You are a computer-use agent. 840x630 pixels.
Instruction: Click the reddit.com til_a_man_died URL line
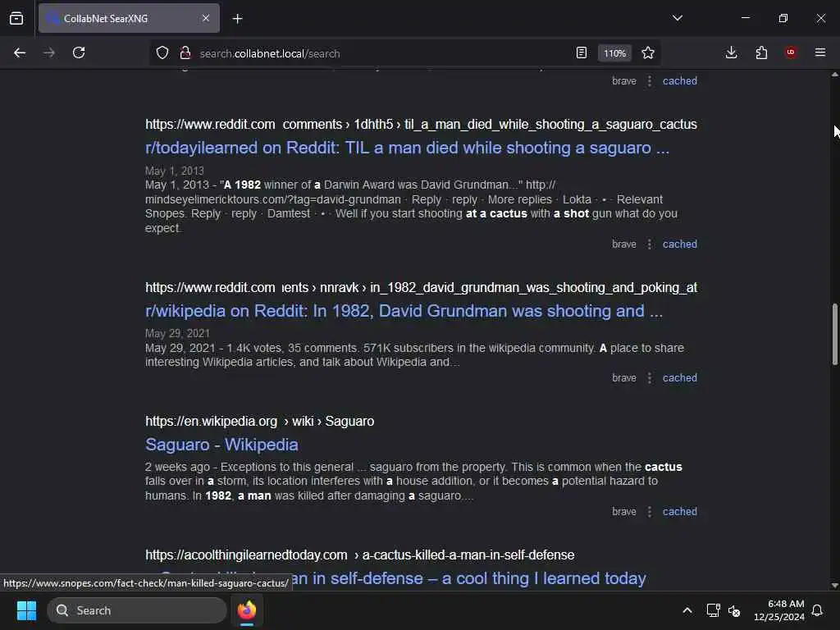pyautogui.click(x=421, y=125)
